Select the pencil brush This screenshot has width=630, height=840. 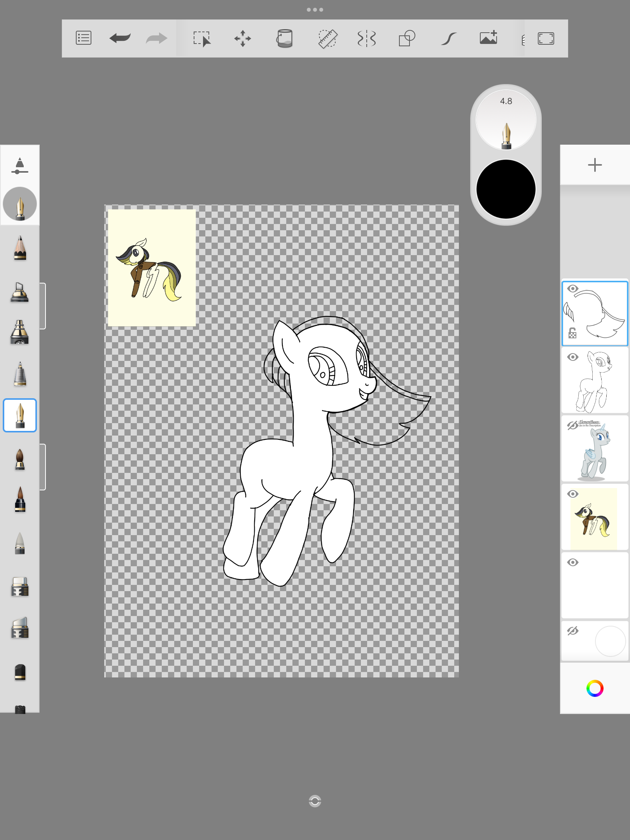(x=20, y=248)
